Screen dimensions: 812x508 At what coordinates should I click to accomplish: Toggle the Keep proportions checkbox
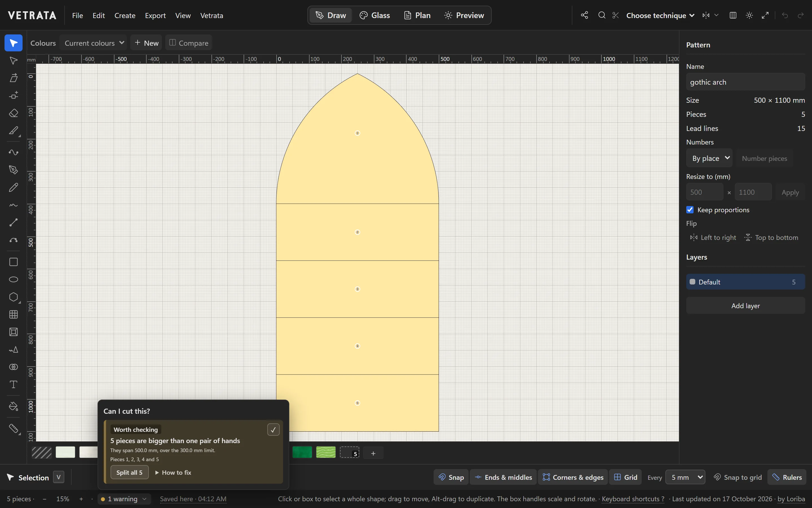(x=690, y=210)
